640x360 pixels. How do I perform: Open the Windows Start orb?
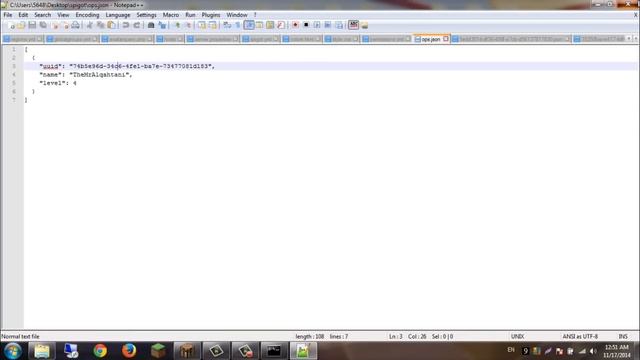coord(13,351)
